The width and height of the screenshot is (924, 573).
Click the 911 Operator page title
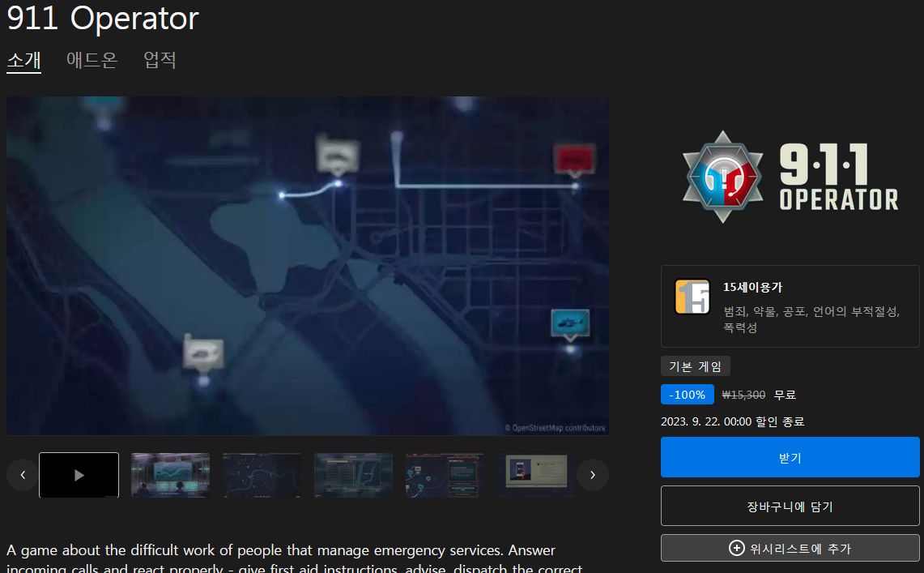pos(103,19)
